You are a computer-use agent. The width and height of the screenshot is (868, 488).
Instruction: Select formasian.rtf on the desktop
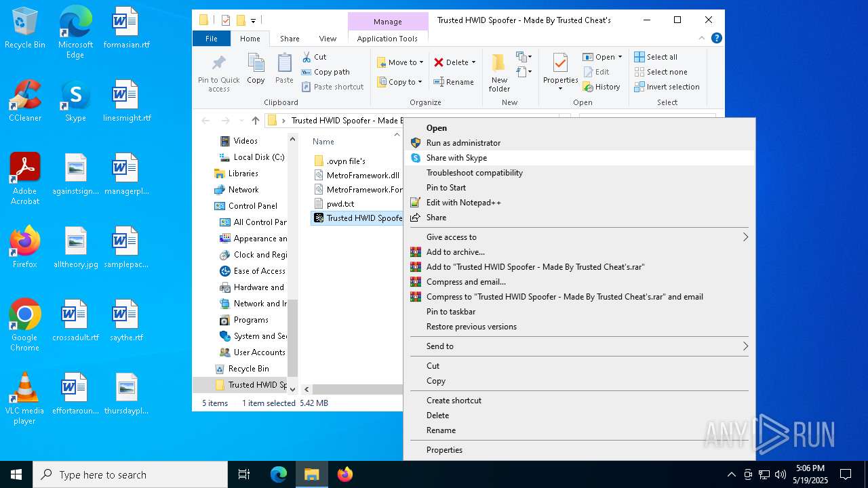click(x=126, y=28)
